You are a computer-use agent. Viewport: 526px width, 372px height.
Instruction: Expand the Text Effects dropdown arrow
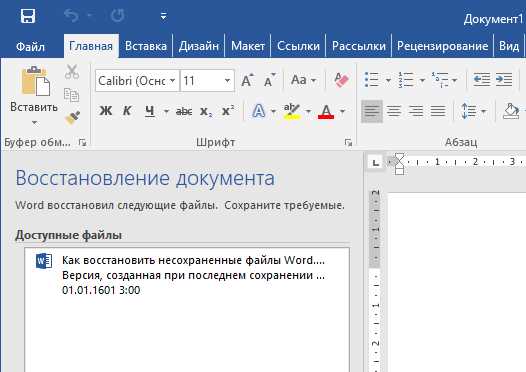click(273, 111)
